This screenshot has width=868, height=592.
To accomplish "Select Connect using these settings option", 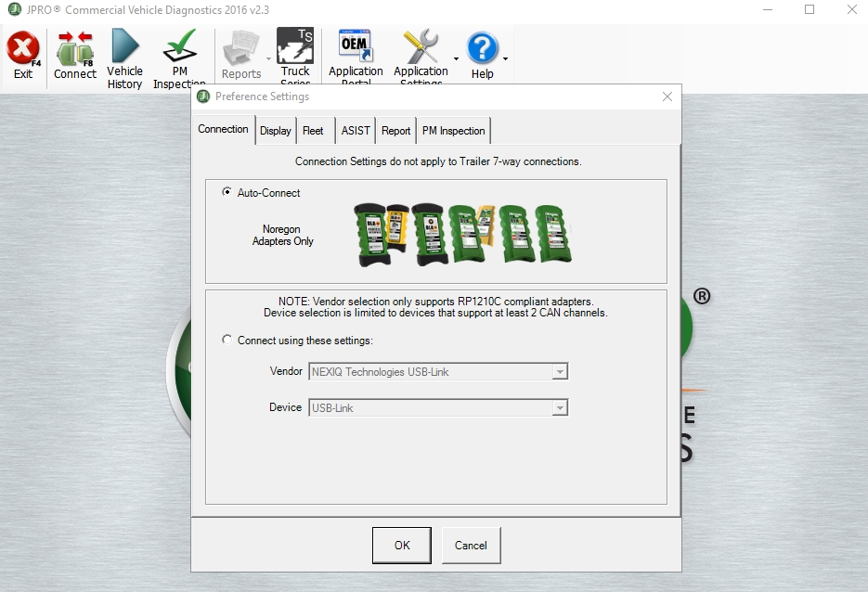I will pyautogui.click(x=227, y=340).
